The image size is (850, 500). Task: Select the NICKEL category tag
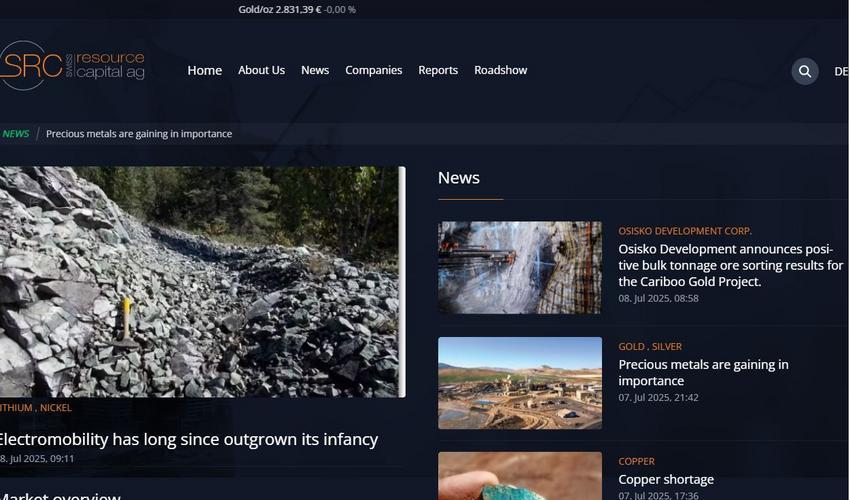coord(56,408)
